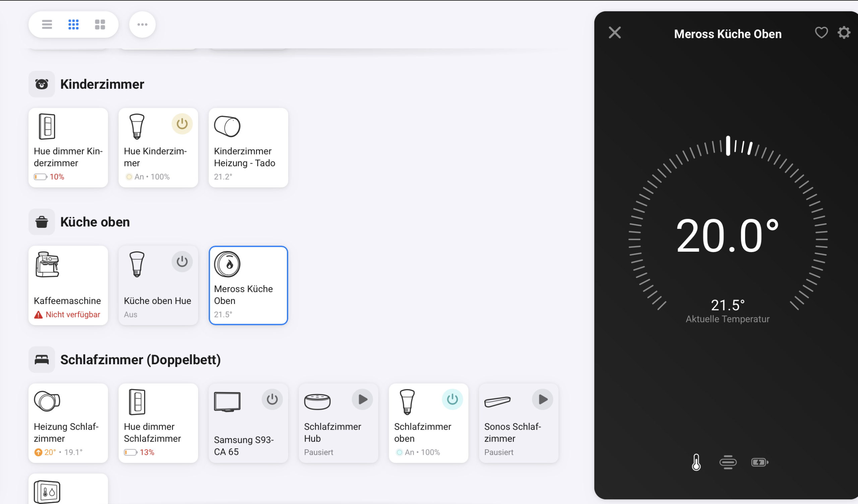Toggle Küche oben Hue light power
Image resolution: width=858 pixels, height=504 pixels.
(182, 261)
